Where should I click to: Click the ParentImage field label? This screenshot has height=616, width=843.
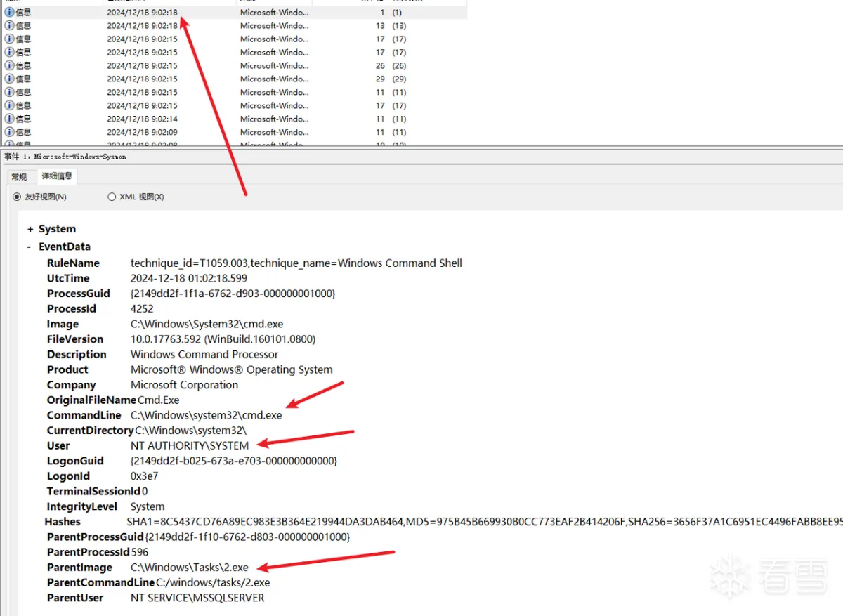point(79,568)
